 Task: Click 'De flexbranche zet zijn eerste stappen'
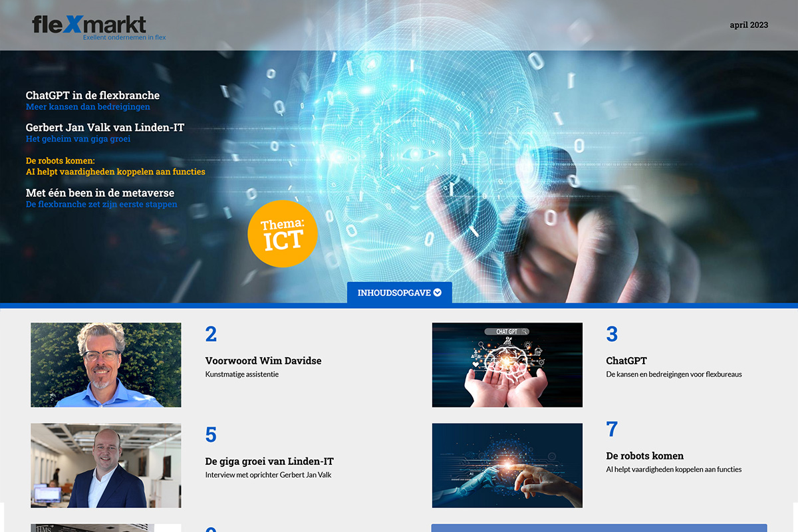[102, 205]
